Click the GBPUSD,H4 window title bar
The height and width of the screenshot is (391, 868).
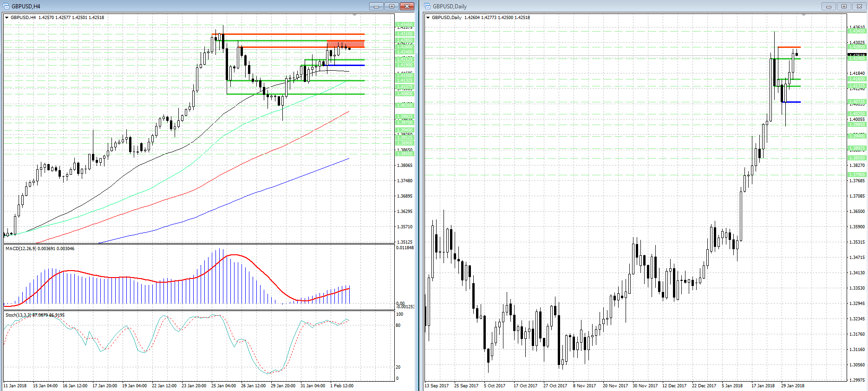186,6
